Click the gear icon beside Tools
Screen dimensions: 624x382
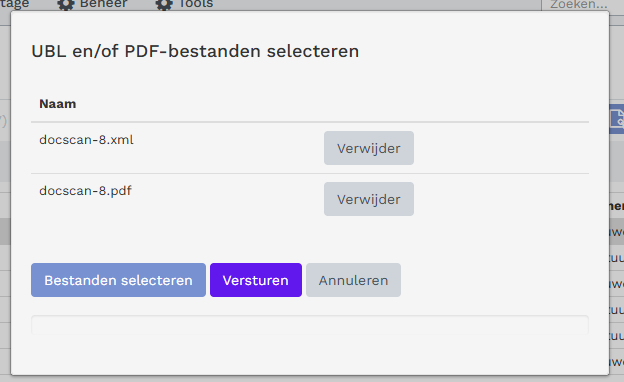pos(164,5)
